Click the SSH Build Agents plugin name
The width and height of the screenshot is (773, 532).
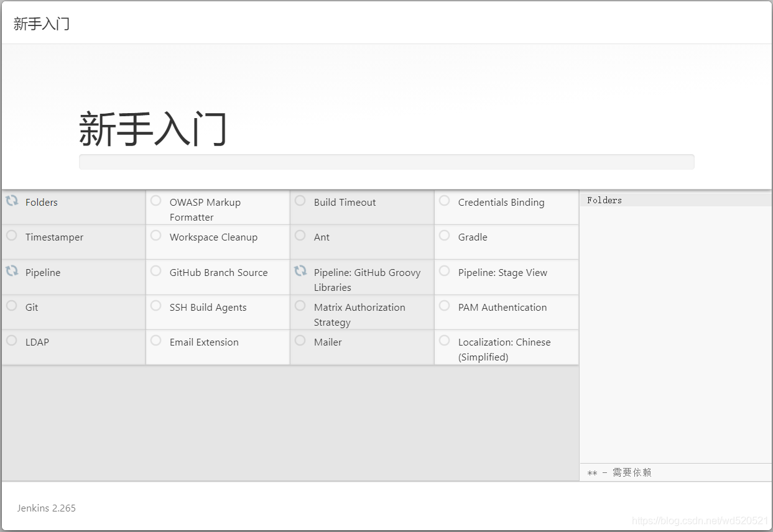click(208, 308)
